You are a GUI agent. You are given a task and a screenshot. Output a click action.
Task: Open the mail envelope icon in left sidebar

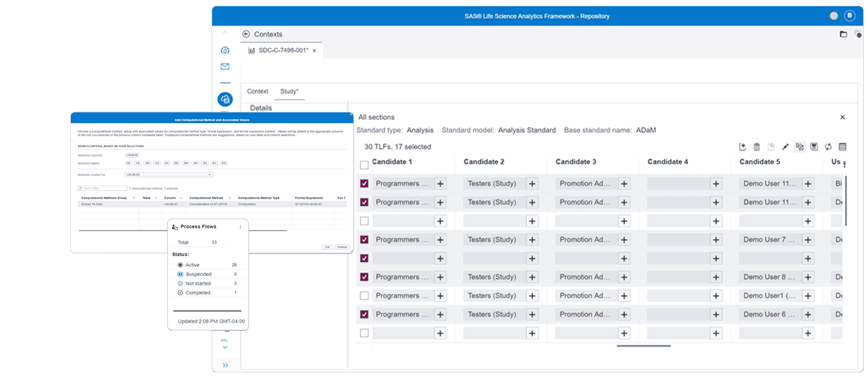click(x=225, y=66)
